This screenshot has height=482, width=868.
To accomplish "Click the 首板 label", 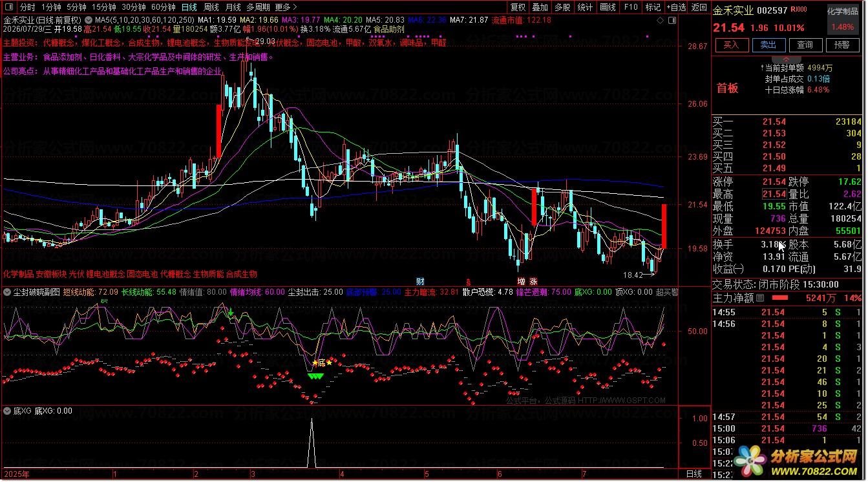I will (727, 89).
